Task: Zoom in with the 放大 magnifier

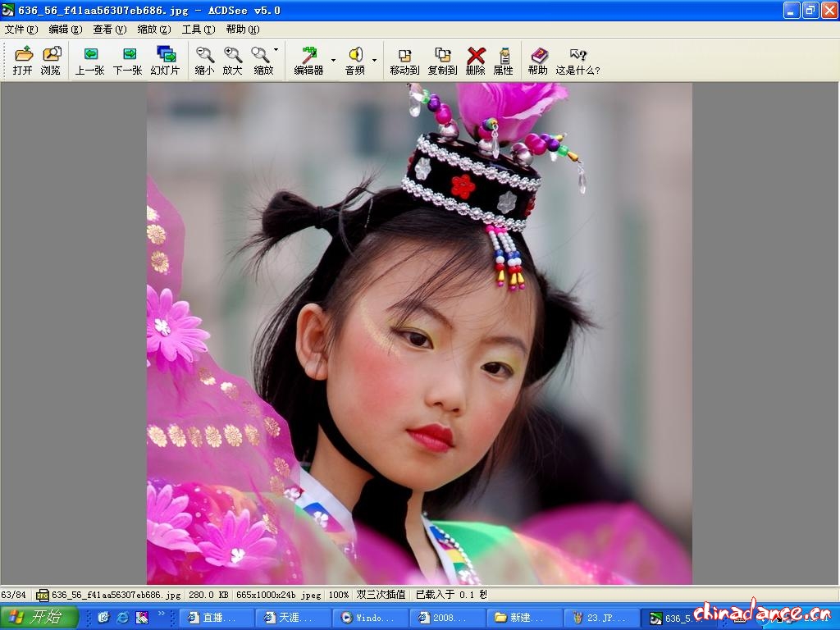Action: coord(233,61)
